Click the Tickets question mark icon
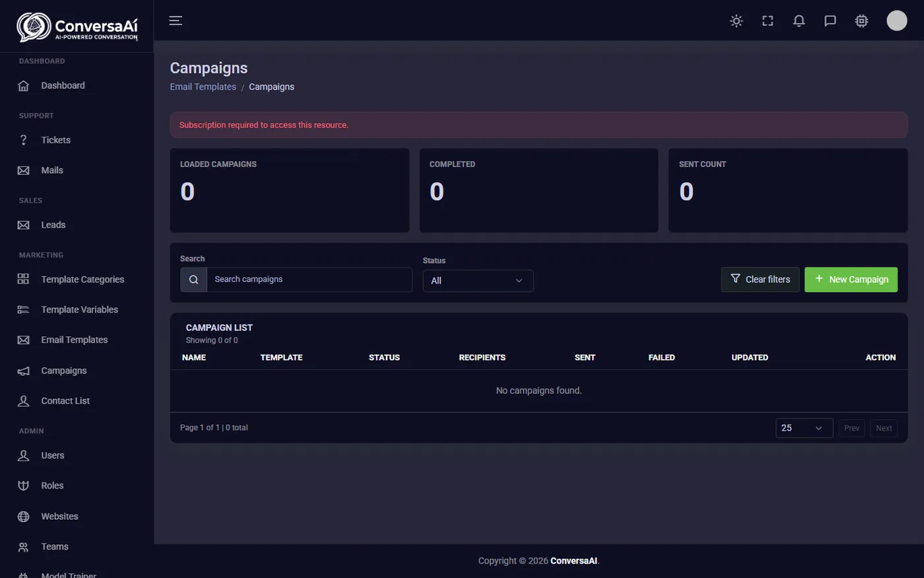This screenshot has height=578, width=924. point(23,140)
